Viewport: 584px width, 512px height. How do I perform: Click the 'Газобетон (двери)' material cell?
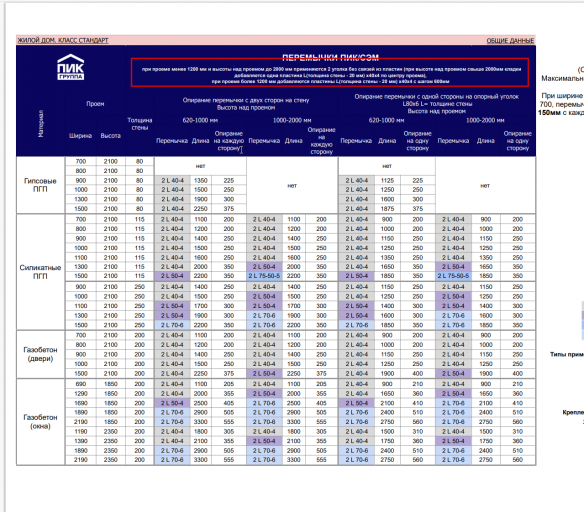(x=40, y=354)
